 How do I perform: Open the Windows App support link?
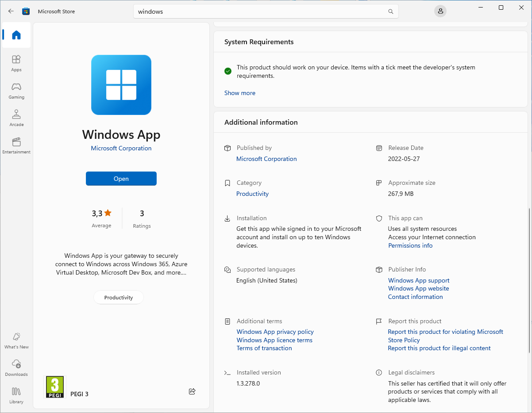419,280
